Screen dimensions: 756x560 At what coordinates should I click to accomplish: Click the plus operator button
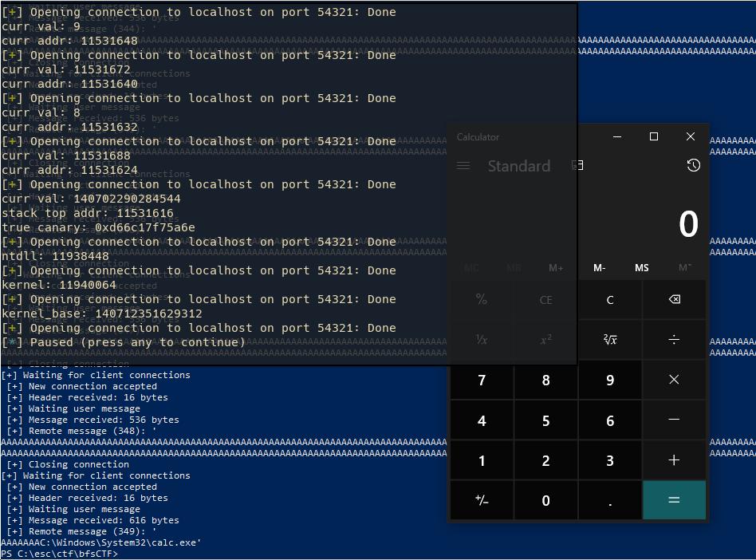[x=674, y=460]
